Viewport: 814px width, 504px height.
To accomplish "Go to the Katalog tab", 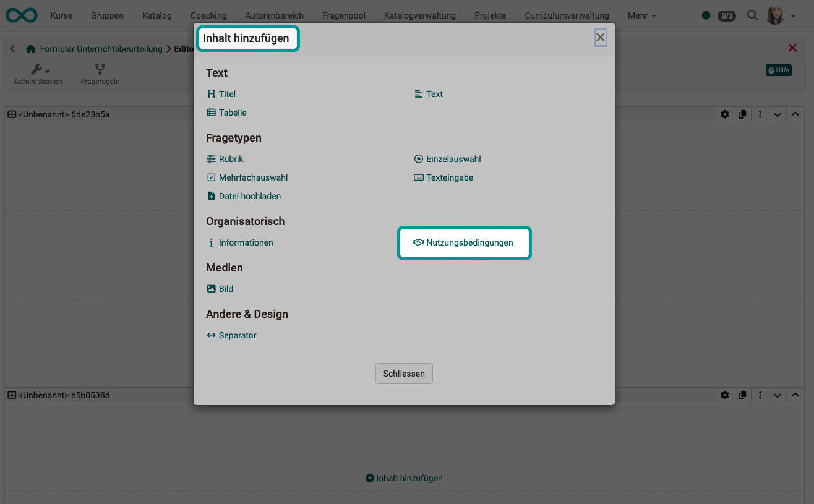I will tap(156, 15).
